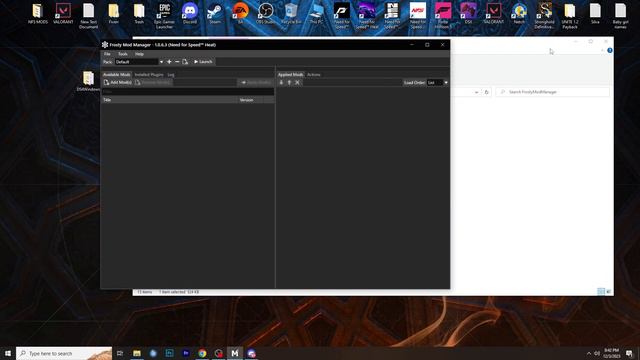
Task: Open Google Chrome from taskbar
Action: point(202,353)
